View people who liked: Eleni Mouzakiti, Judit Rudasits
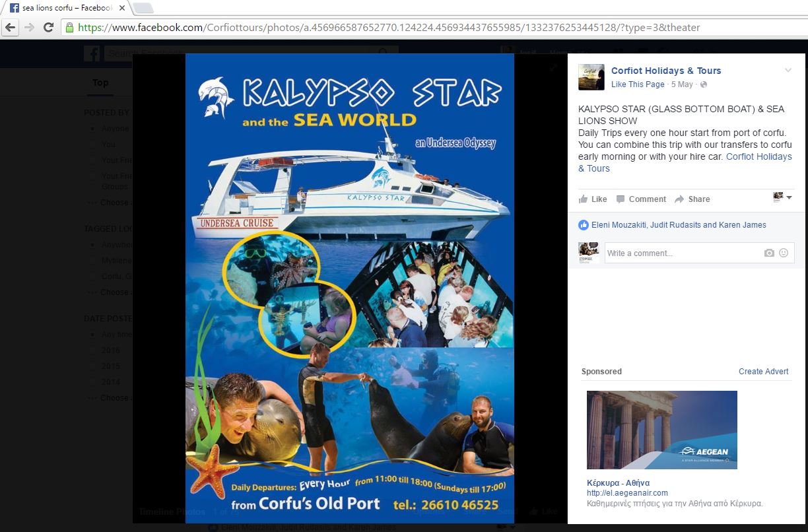Screen dimensions: 808x532 pyautogui.click(x=679, y=225)
